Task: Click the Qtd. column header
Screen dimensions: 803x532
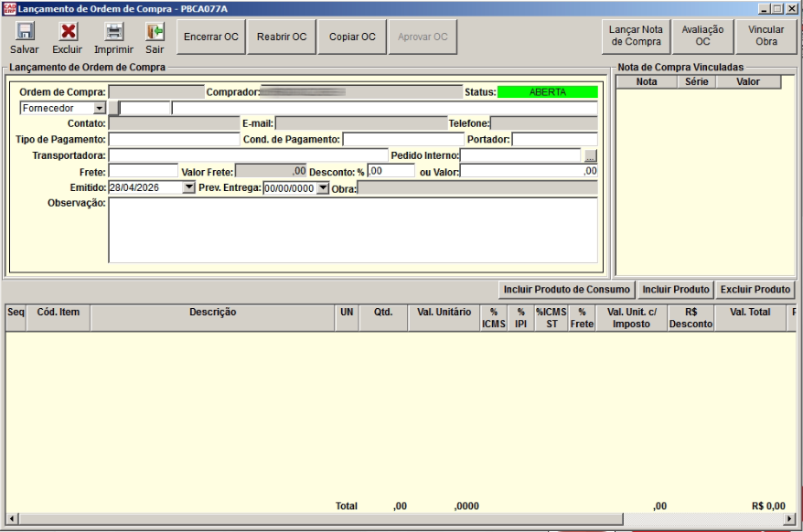Action: 383,318
